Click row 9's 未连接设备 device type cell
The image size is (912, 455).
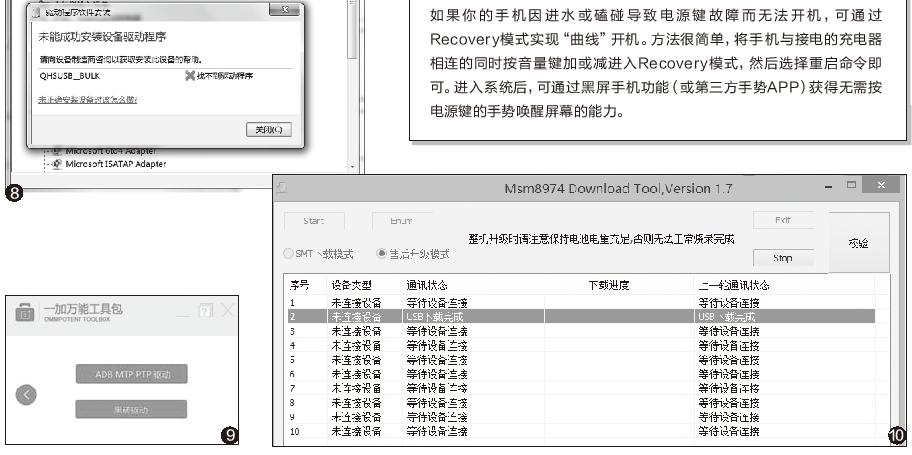(357, 417)
